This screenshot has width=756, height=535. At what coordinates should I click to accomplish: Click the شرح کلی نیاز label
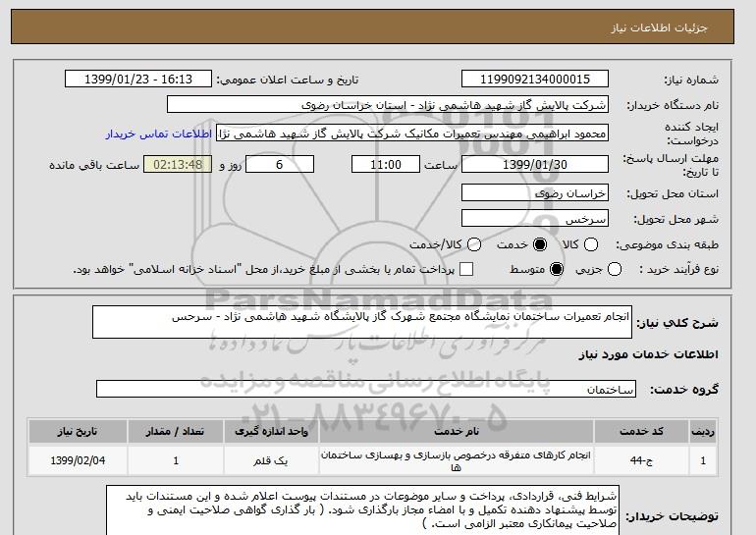tap(677, 323)
